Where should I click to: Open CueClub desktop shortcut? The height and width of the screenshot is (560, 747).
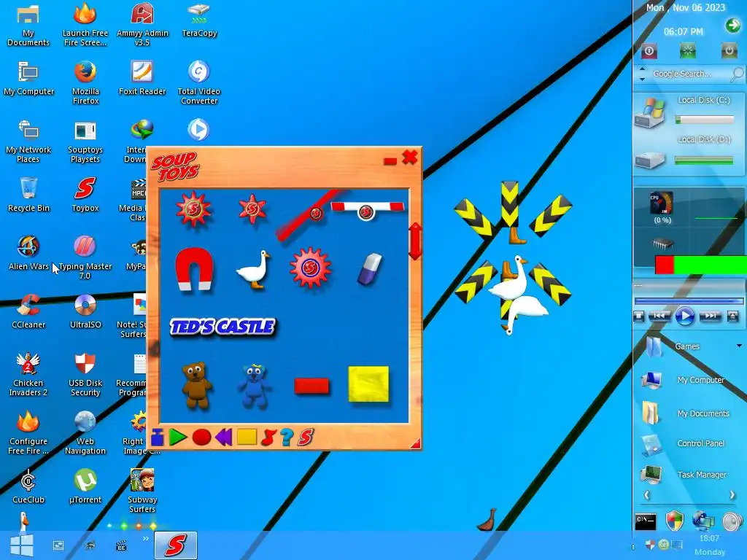(x=28, y=486)
